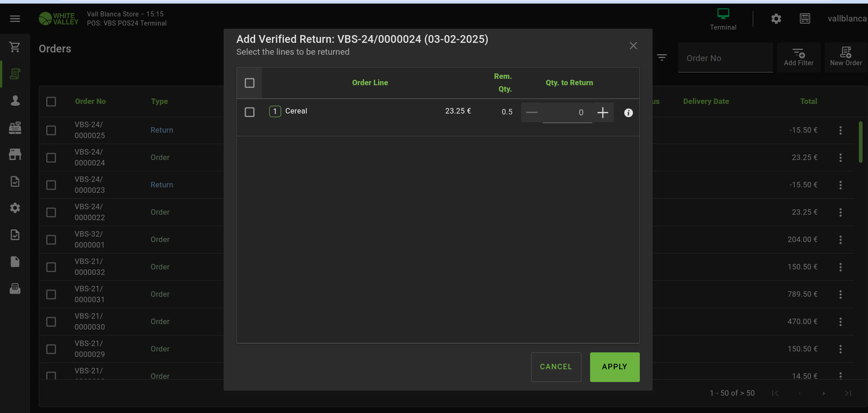Image resolution: width=868 pixels, height=413 pixels.
Task: Open actions menu for VBS-21/0000030 order
Action: (840, 322)
